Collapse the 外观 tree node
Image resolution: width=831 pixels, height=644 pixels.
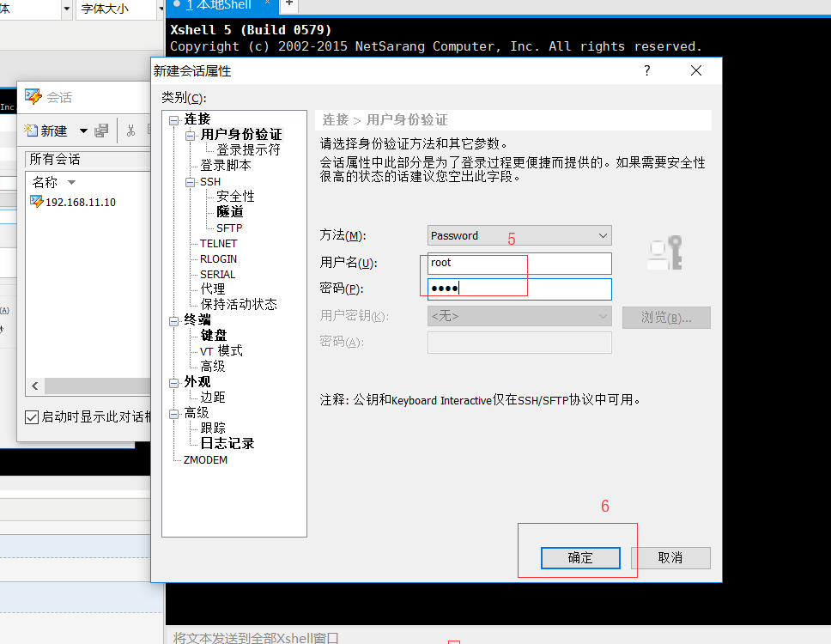[x=173, y=383]
